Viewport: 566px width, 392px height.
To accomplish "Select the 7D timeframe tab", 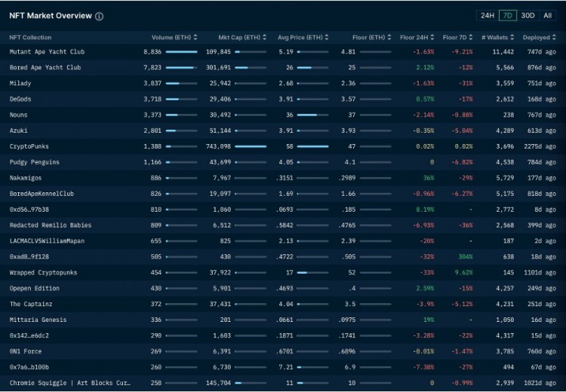I will 508,16.
